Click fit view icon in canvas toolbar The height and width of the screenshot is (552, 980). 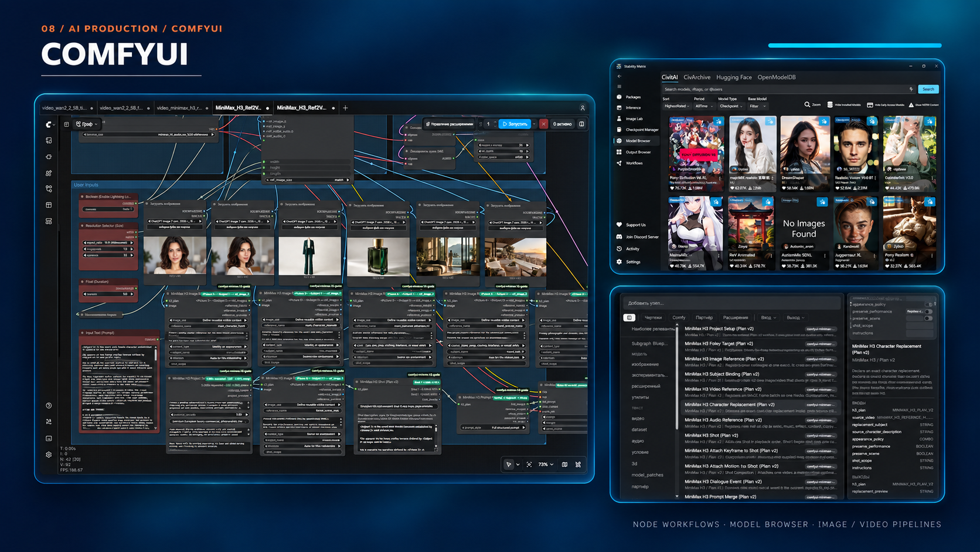[x=529, y=465]
